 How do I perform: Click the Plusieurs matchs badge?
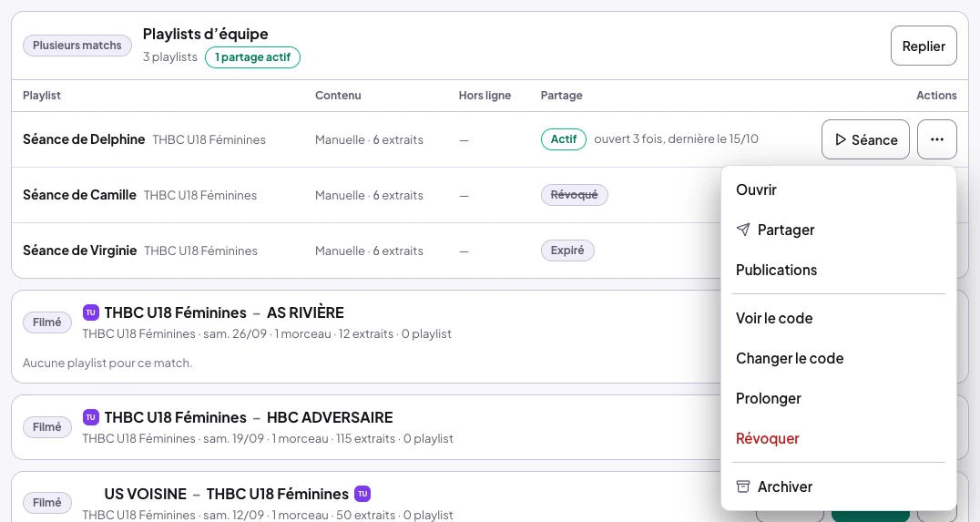tap(77, 45)
